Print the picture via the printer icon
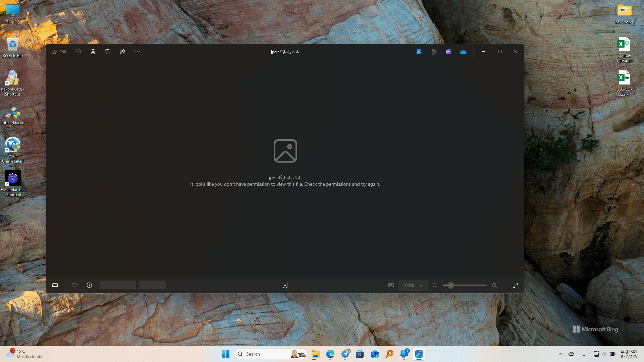 [108, 52]
